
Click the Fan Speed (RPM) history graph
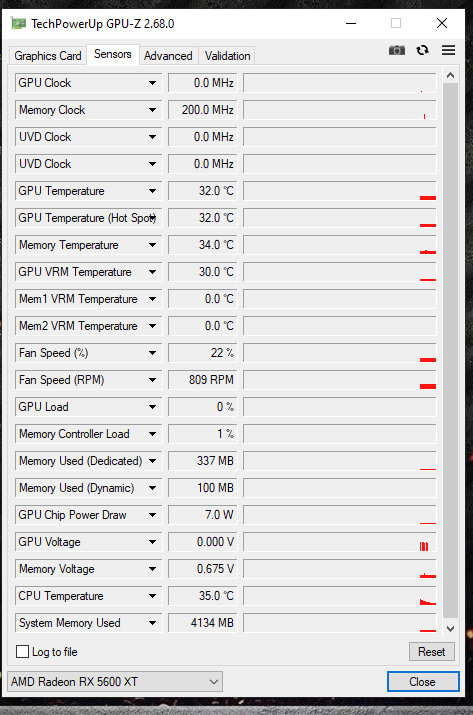pyautogui.click(x=340, y=380)
